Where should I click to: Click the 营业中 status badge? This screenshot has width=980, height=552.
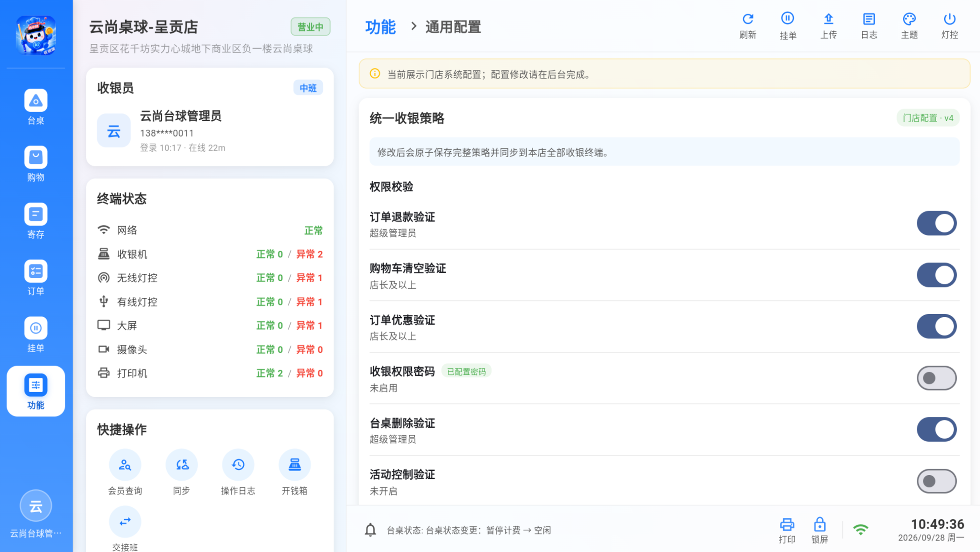click(x=310, y=27)
